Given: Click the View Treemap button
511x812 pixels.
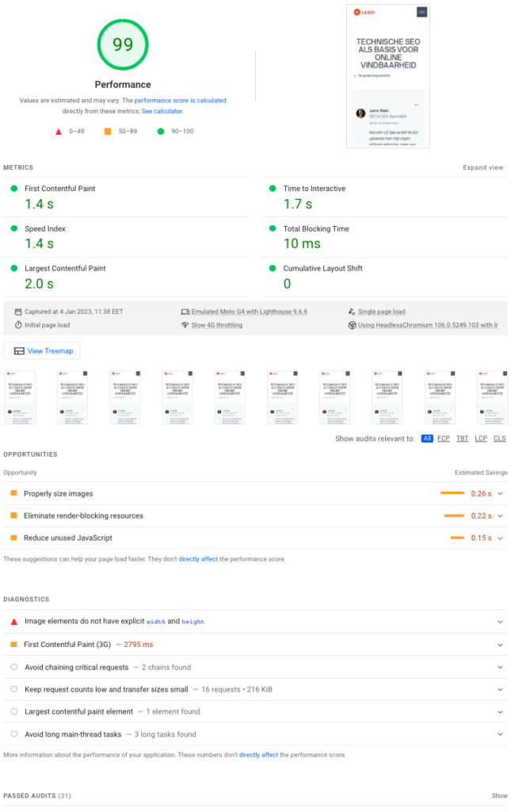Looking at the screenshot, I should click(x=42, y=350).
